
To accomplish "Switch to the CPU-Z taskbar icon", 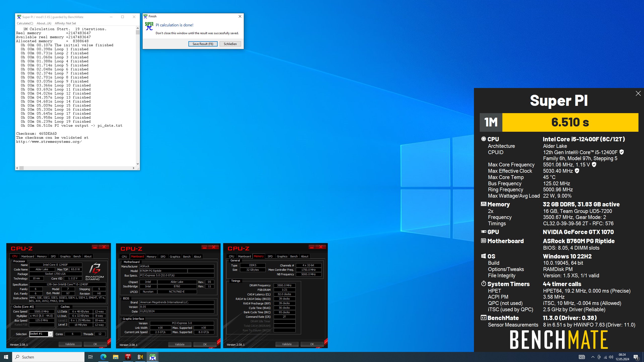I will click(128, 357).
